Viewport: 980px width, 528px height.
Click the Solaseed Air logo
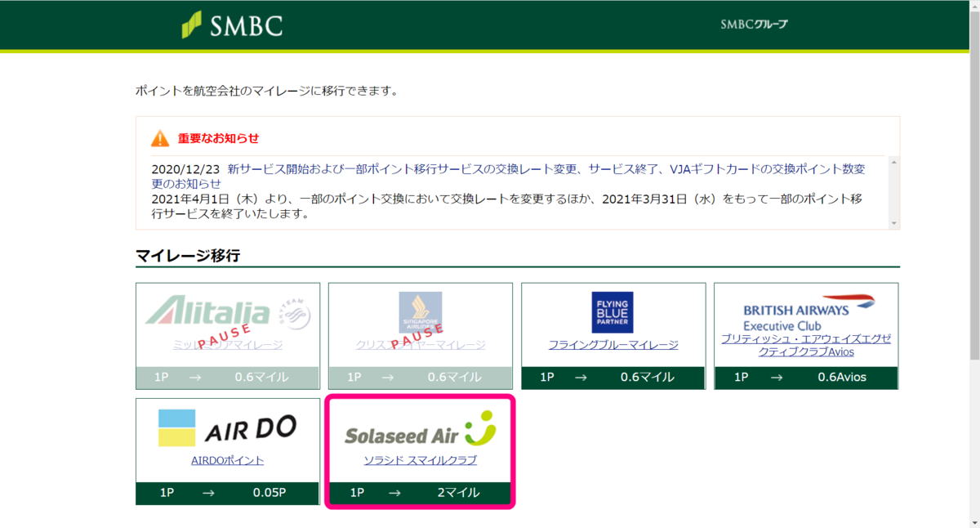pyautogui.click(x=421, y=427)
